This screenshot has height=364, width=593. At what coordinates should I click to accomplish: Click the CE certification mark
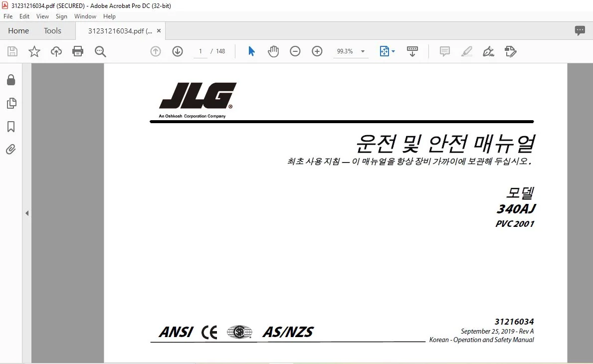point(209,332)
